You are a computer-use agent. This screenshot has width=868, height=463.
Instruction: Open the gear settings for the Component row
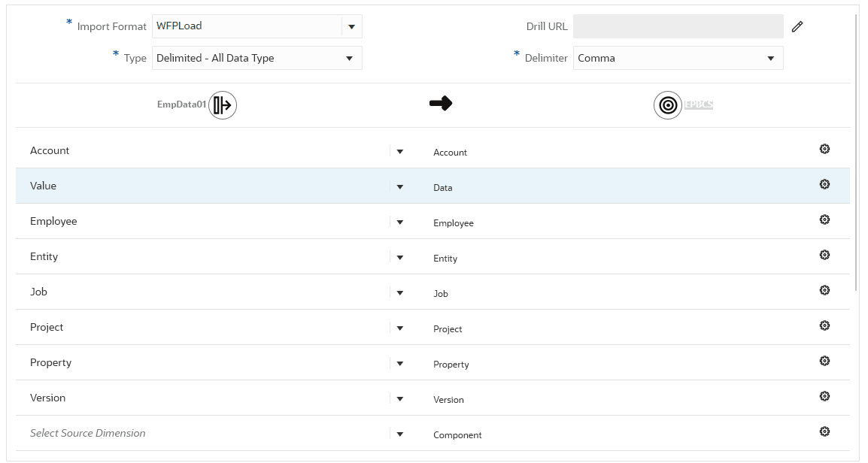(824, 432)
